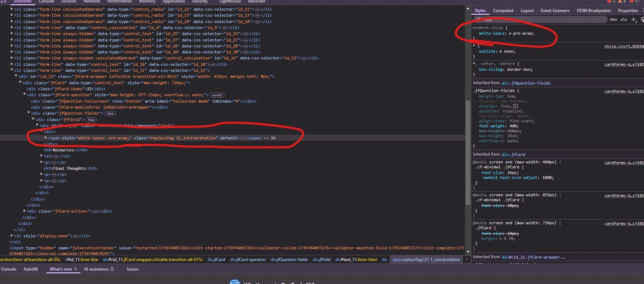Image resolution: width=644 pixels, height=284 pixels.
Task: Click Inherited from div#cid_11.jfCard-wrapper link
Action: pos(533,257)
